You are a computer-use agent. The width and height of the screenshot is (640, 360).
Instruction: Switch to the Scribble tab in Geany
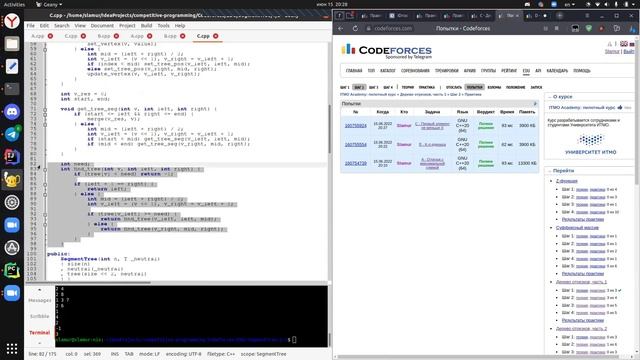click(x=40, y=316)
